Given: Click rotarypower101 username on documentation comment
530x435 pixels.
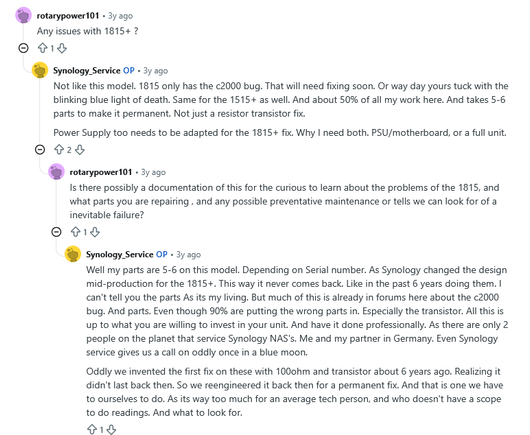Looking at the screenshot, I should pos(101,172).
